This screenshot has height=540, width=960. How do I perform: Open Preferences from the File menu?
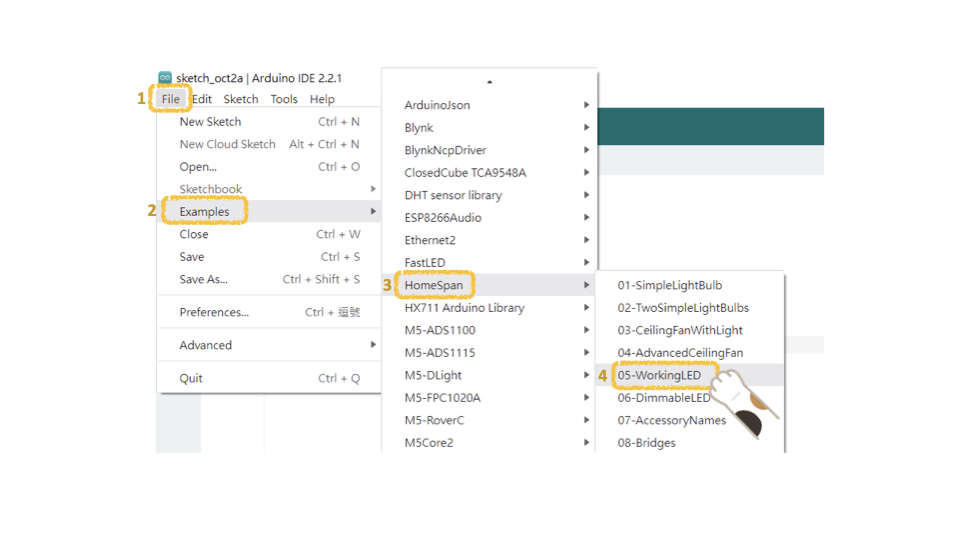point(214,312)
